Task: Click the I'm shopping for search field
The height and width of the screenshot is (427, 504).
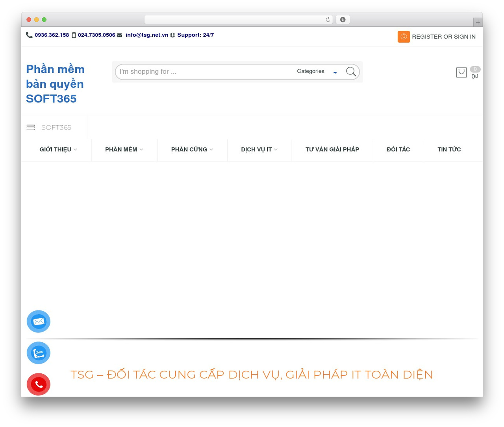Action: (x=205, y=72)
